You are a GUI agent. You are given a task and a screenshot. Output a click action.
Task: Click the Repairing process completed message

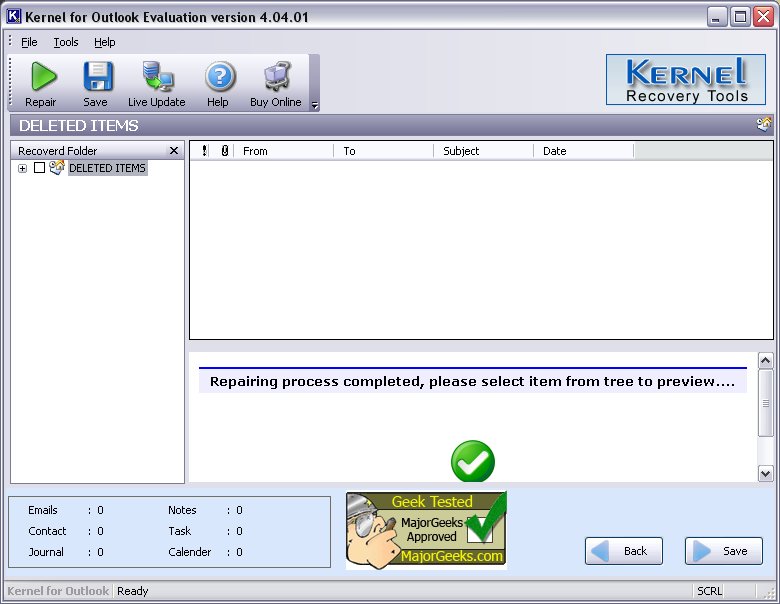pos(472,382)
